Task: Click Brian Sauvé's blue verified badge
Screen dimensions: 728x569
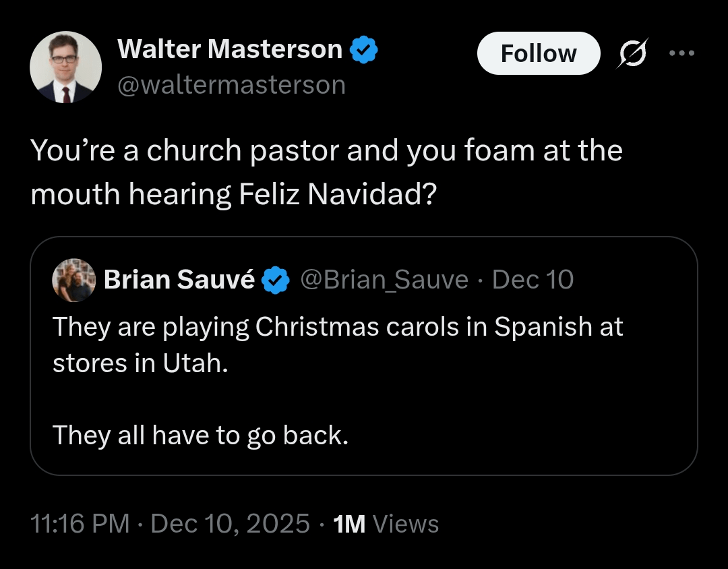Action: 275,280
